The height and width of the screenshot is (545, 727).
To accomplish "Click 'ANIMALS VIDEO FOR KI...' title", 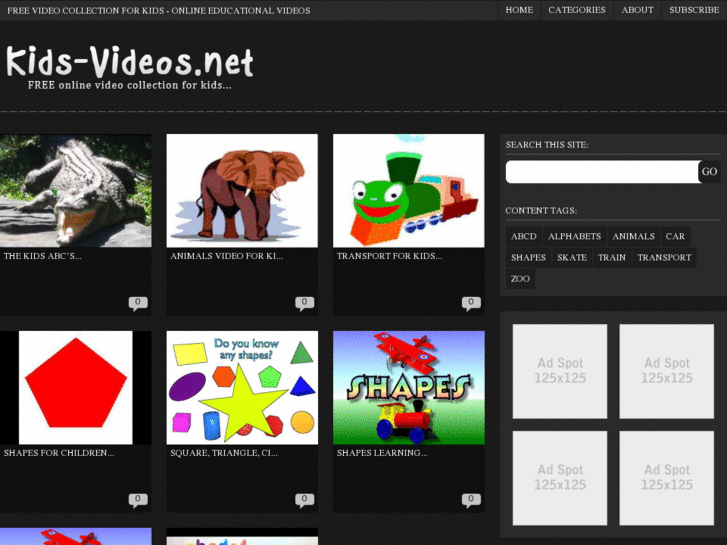I will click(x=226, y=256).
